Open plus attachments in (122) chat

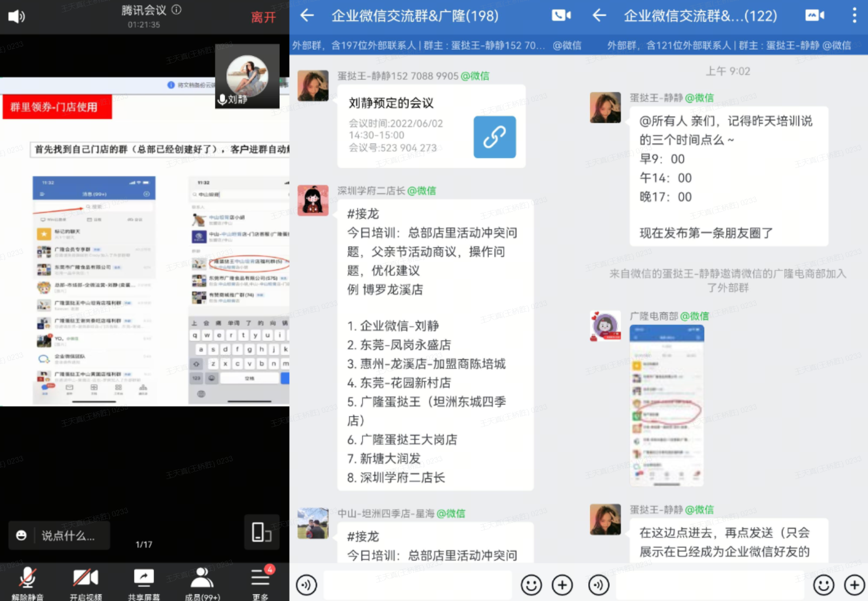(854, 585)
